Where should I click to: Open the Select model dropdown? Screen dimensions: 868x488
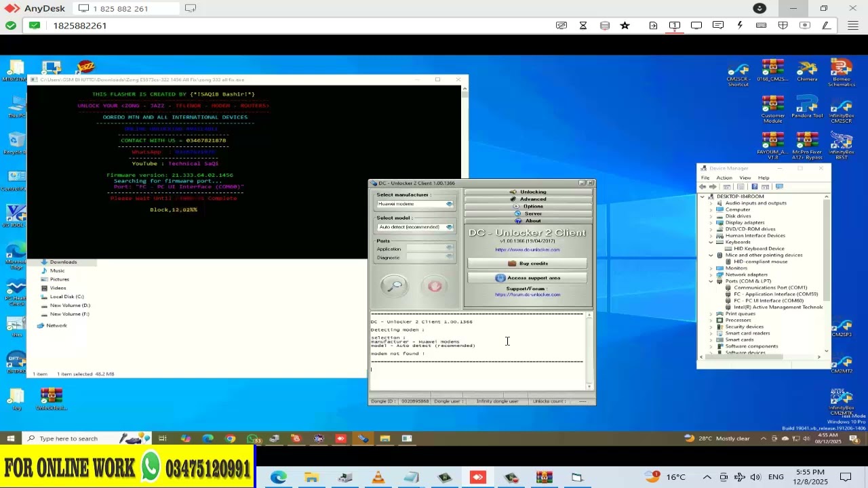point(415,227)
